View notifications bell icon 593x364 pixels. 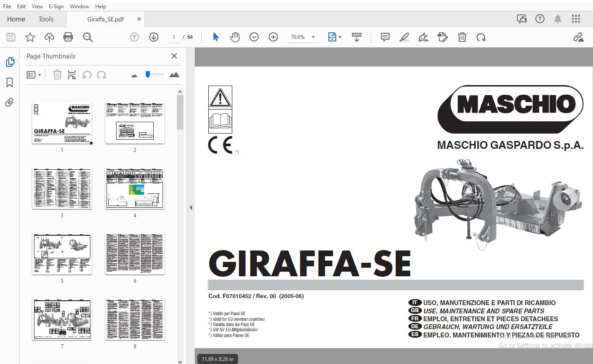[x=558, y=19]
